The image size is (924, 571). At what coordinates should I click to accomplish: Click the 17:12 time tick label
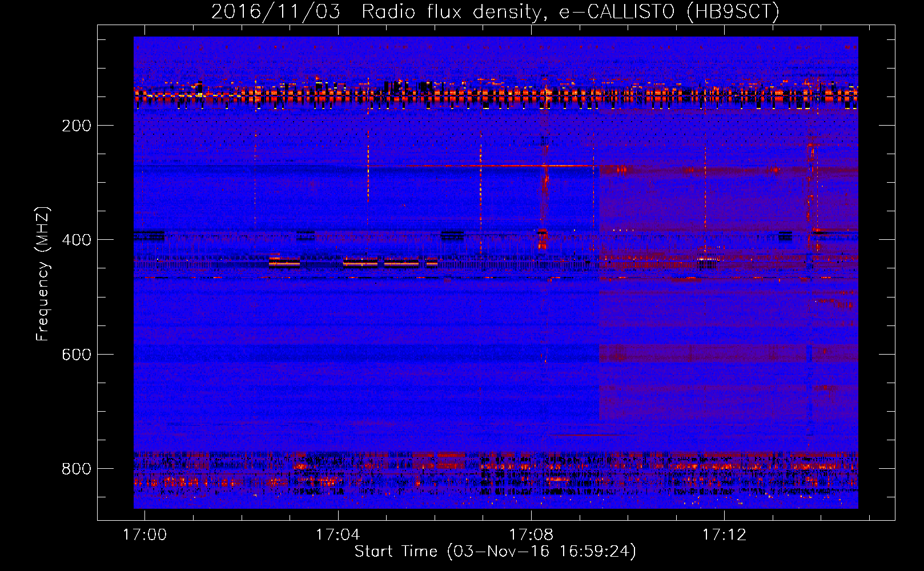(x=724, y=534)
